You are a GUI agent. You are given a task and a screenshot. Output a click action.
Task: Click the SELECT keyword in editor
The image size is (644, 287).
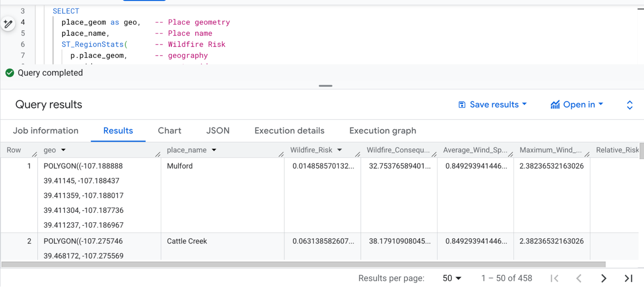tap(66, 11)
